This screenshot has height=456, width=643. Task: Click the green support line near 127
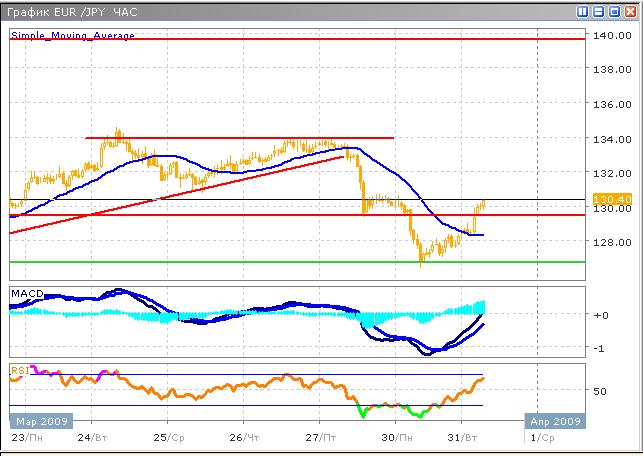(300, 262)
